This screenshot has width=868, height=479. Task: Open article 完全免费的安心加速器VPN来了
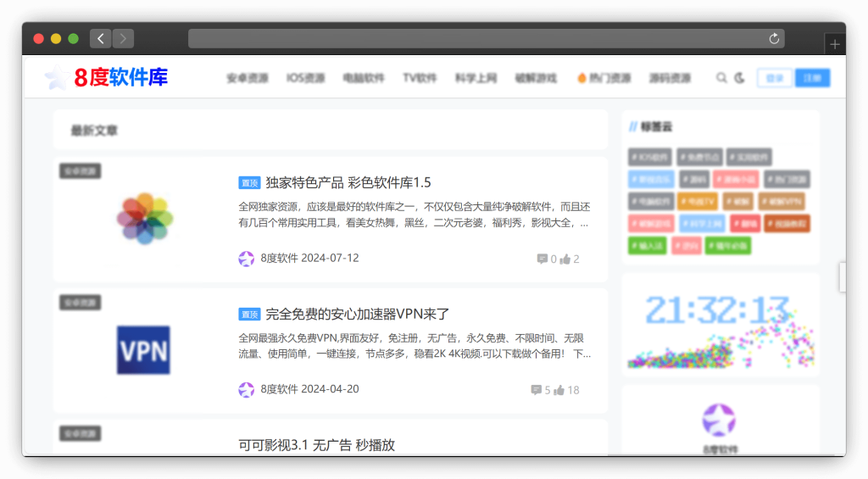(x=358, y=314)
